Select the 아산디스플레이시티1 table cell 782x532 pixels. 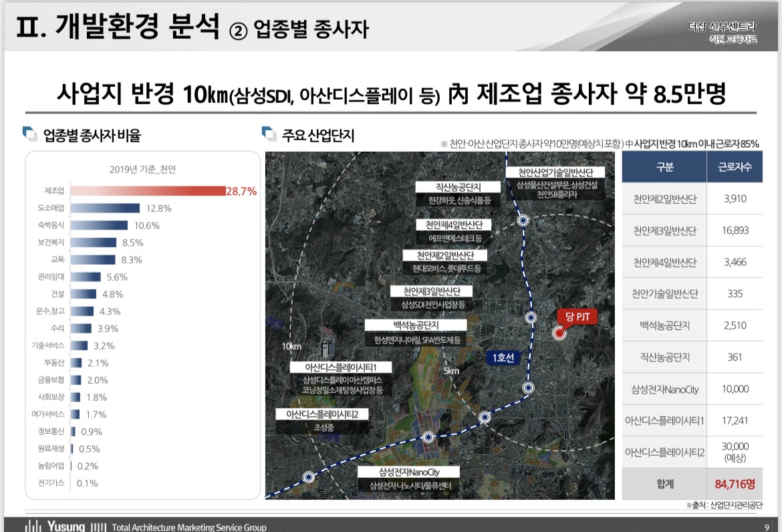click(664, 421)
